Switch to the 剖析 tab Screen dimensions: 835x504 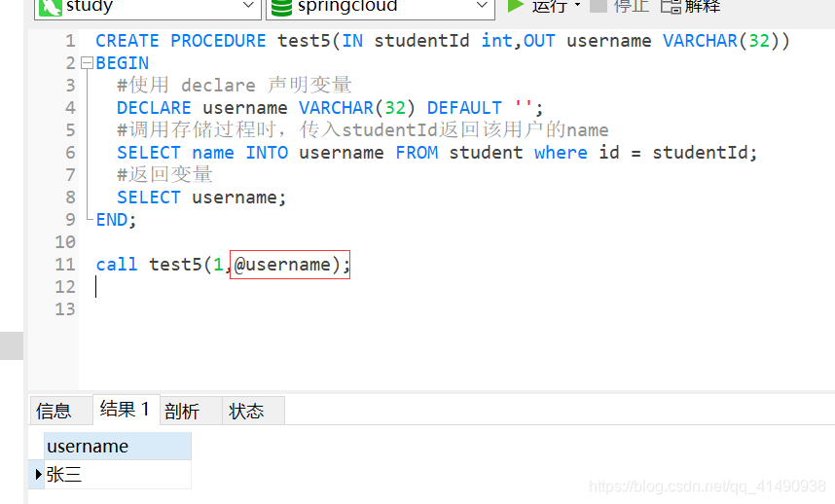coord(191,411)
